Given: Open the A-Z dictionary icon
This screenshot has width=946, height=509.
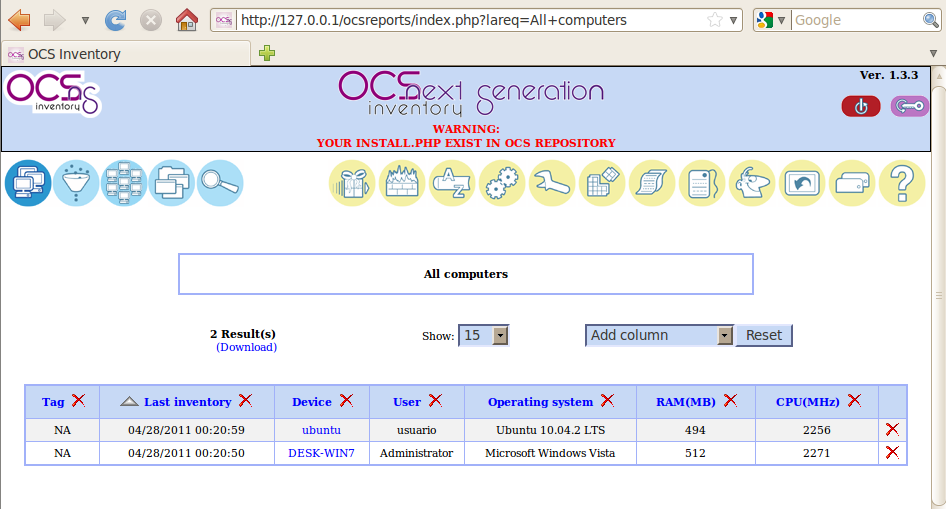Looking at the screenshot, I should 452,183.
